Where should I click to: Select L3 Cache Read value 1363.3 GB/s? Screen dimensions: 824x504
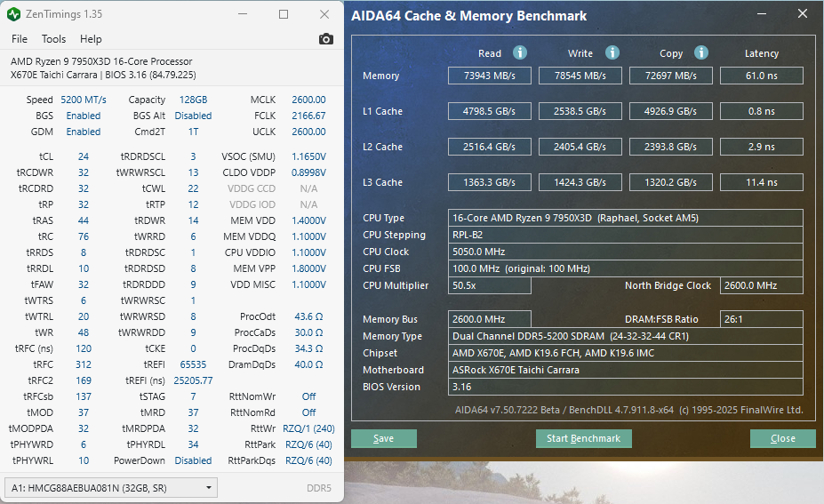click(x=489, y=182)
